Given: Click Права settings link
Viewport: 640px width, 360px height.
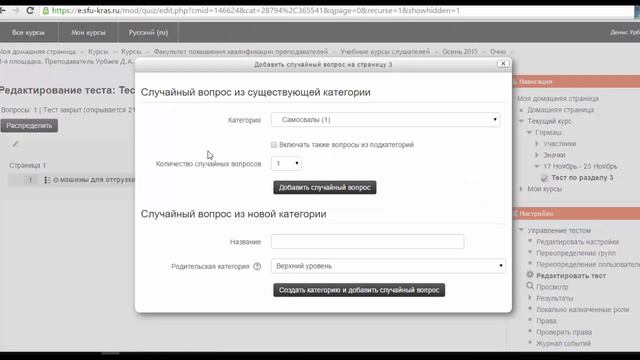Looking at the screenshot, I should pos(546,321).
